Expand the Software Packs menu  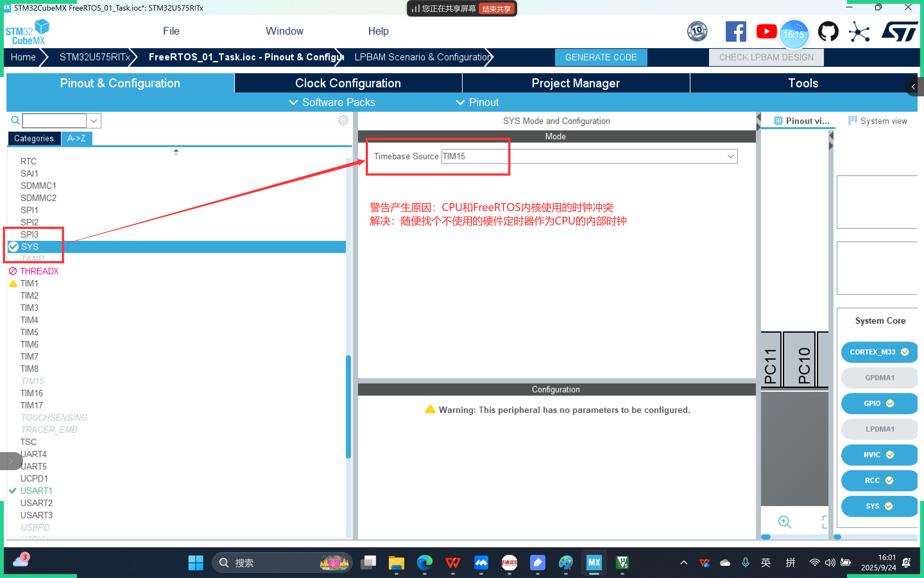point(332,102)
